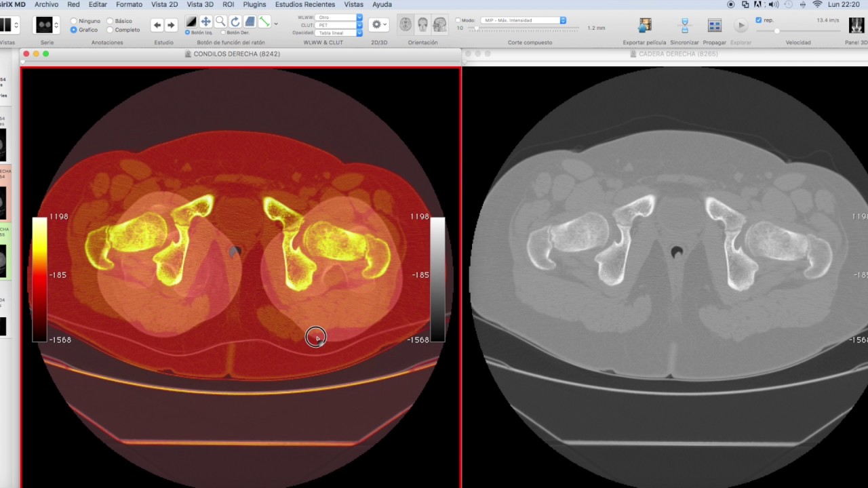The height and width of the screenshot is (488, 868).
Task: Select the Move/pan mouse tool
Action: coord(205,22)
